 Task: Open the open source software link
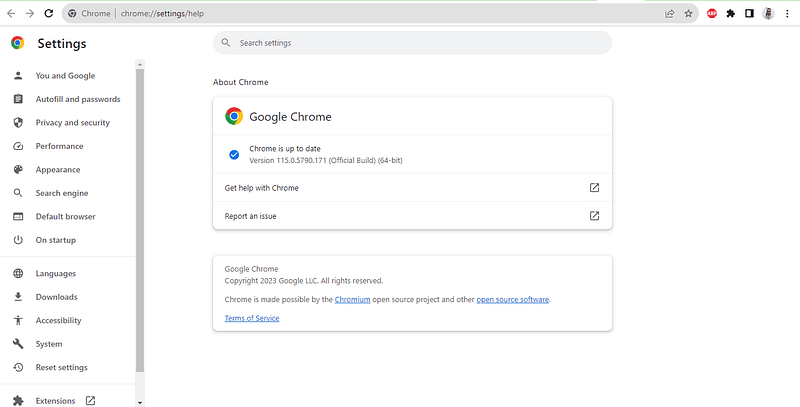point(513,299)
